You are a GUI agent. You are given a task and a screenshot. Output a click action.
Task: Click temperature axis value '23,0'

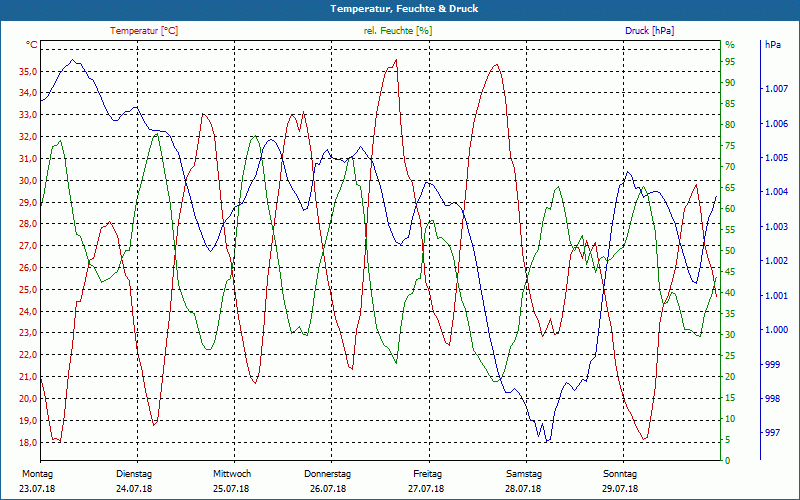tap(28, 333)
